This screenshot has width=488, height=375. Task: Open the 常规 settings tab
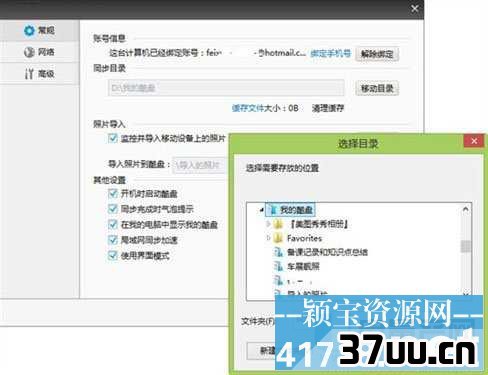tap(39, 31)
